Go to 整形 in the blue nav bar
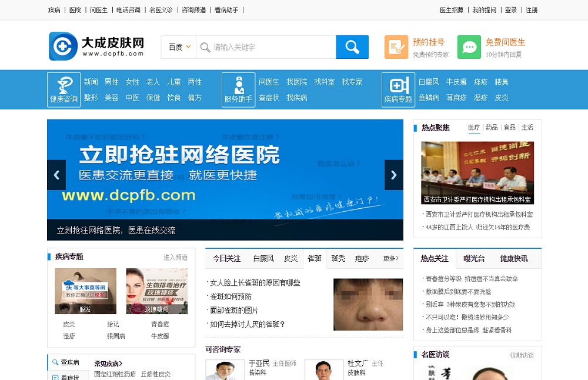Viewport: 588px width, 380px height. [91, 98]
